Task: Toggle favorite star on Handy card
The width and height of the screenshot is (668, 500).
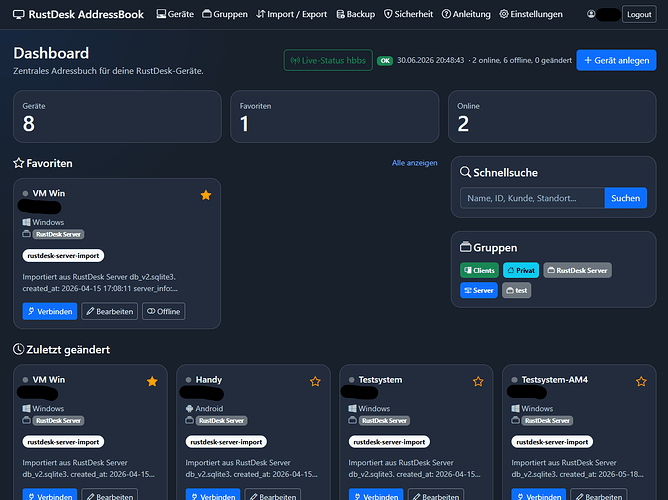Action: pyautogui.click(x=315, y=381)
